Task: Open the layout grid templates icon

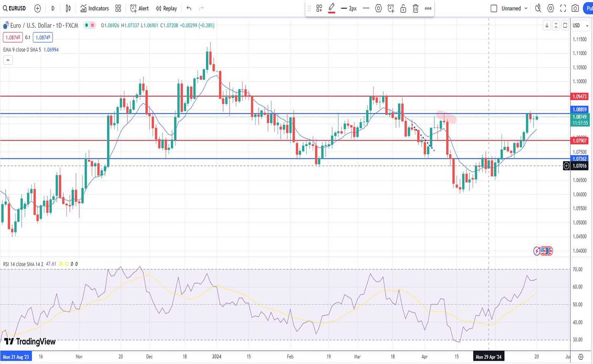Action: (x=118, y=8)
